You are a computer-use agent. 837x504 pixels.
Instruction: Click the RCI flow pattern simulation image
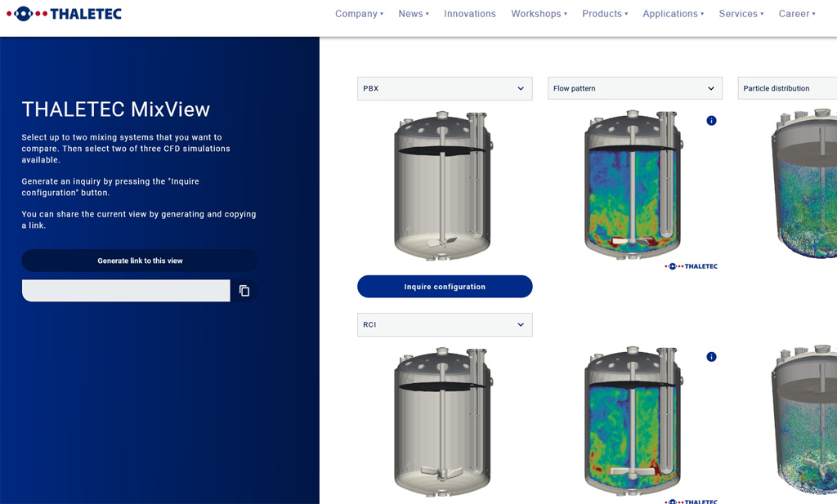(x=633, y=422)
